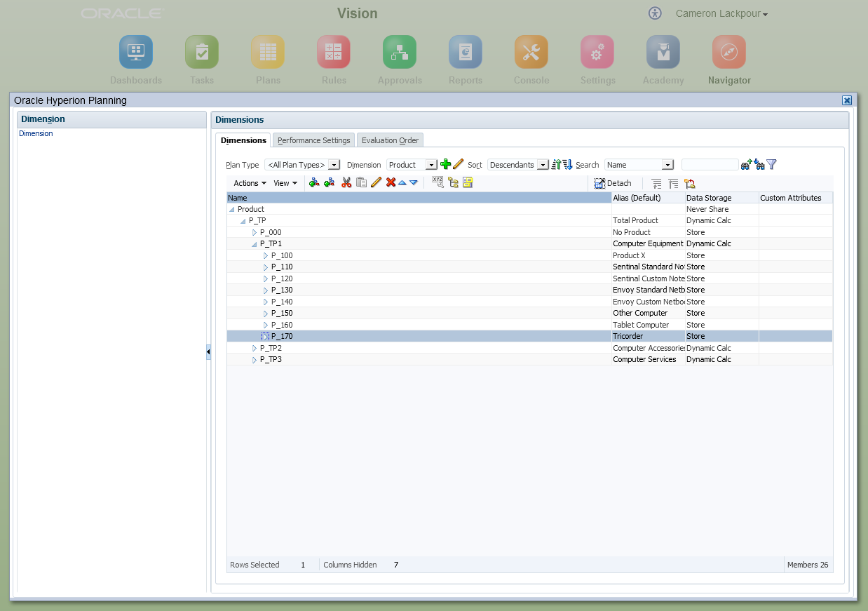Click the hierarchy properties icon after XYZ
This screenshot has height=611, width=868.
pos(453,182)
